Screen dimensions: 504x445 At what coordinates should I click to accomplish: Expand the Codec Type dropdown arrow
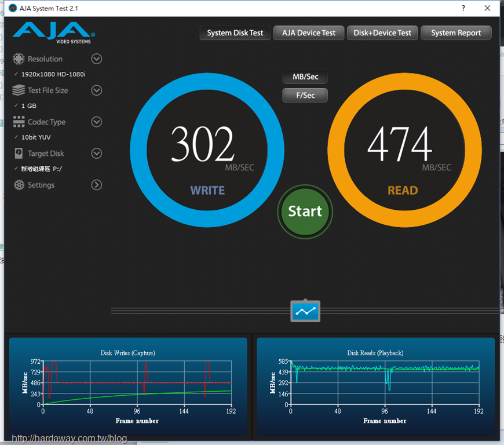tap(96, 122)
